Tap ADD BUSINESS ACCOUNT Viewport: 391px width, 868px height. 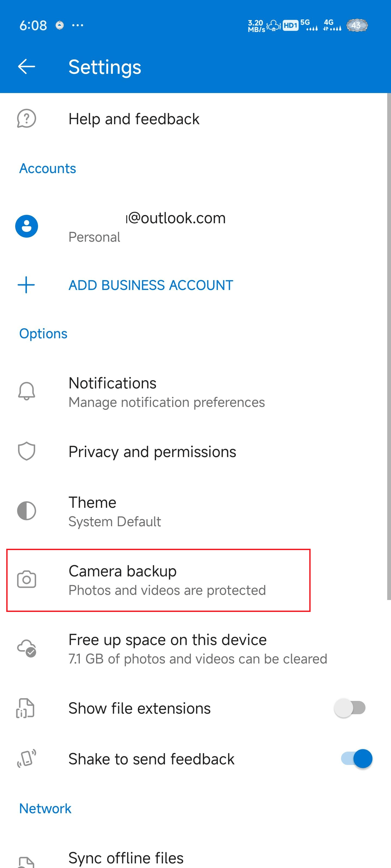(x=150, y=285)
